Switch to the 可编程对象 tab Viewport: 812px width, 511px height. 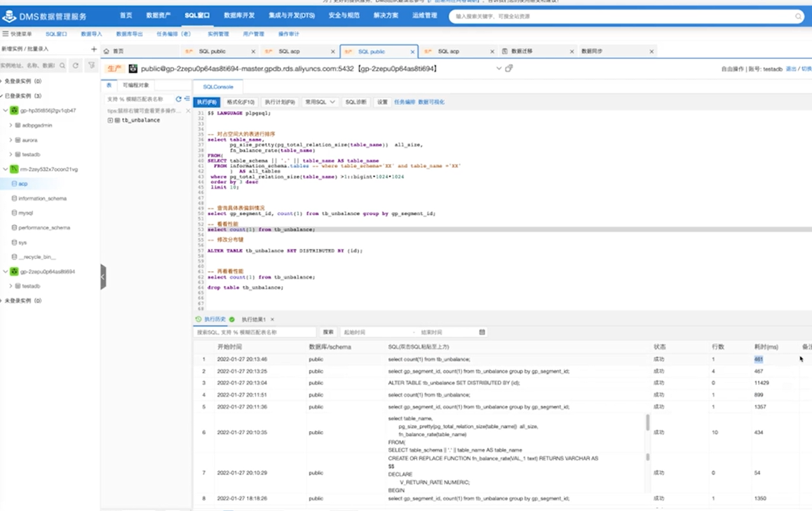coord(136,85)
